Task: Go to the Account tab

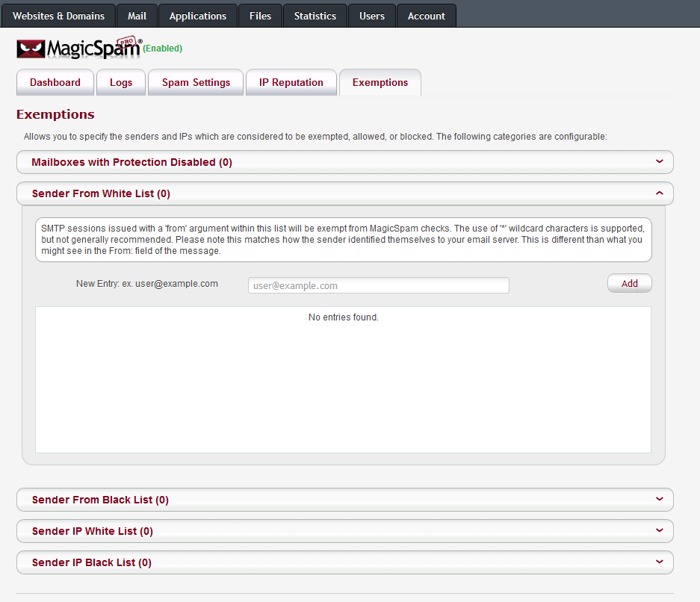Action: click(427, 16)
